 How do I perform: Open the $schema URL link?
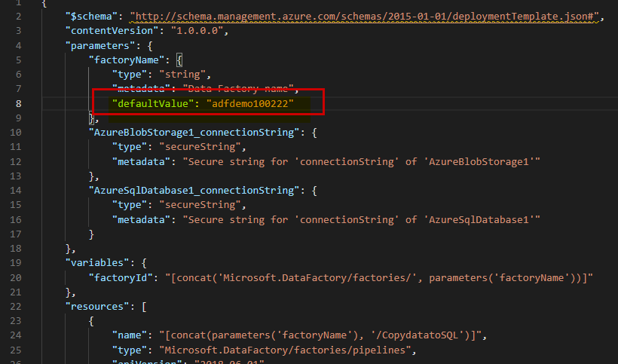click(x=365, y=17)
